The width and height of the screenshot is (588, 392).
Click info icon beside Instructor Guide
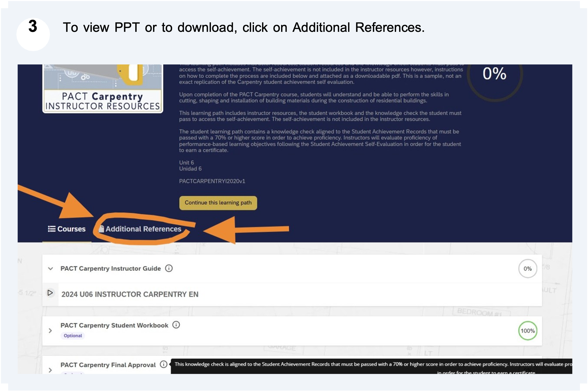click(x=169, y=268)
